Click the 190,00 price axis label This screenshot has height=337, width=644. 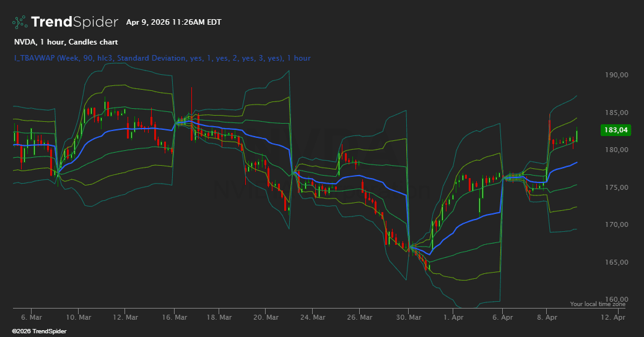617,75
